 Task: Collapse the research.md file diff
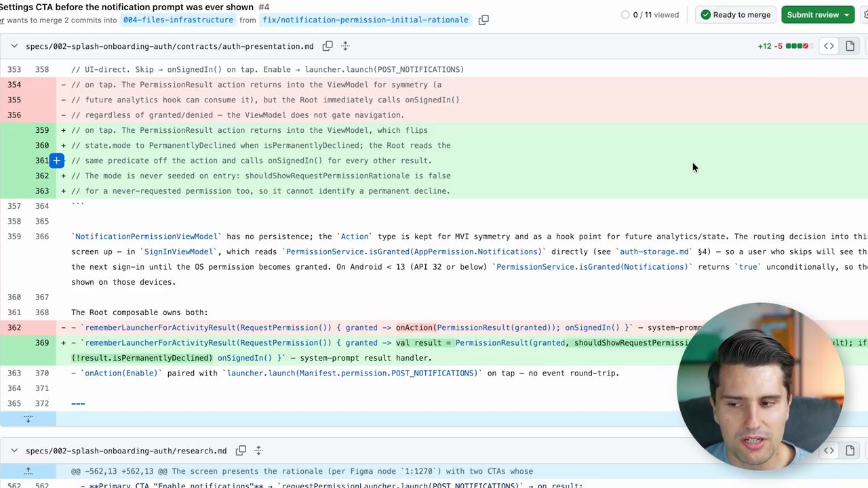14,451
